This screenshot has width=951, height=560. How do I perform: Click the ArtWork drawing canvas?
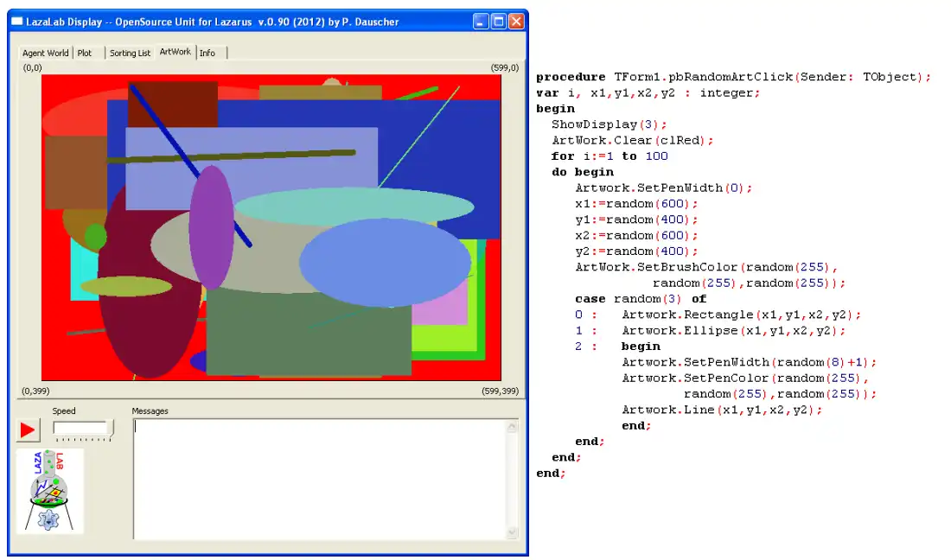tap(271, 227)
